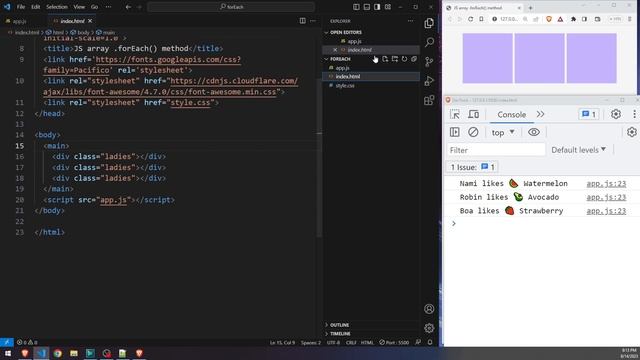Open Search view in VS Code activity bar

pyautogui.click(x=429, y=42)
